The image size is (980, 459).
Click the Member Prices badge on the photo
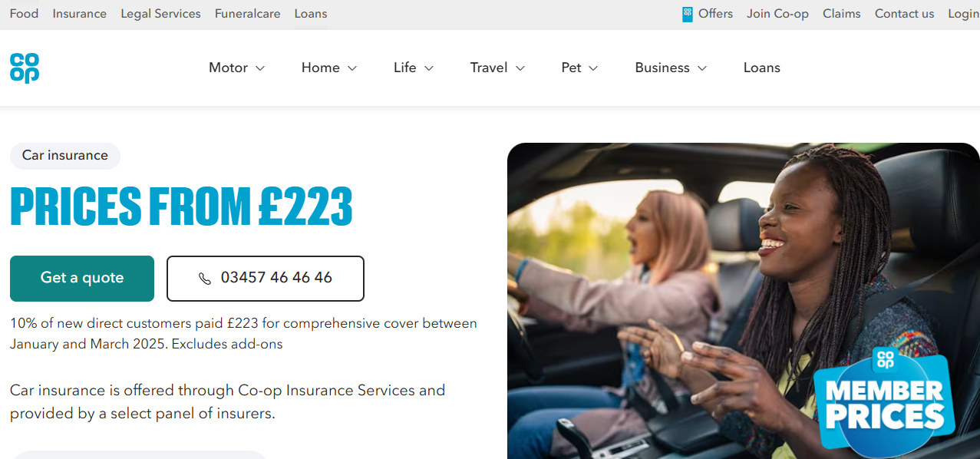(885, 399)
